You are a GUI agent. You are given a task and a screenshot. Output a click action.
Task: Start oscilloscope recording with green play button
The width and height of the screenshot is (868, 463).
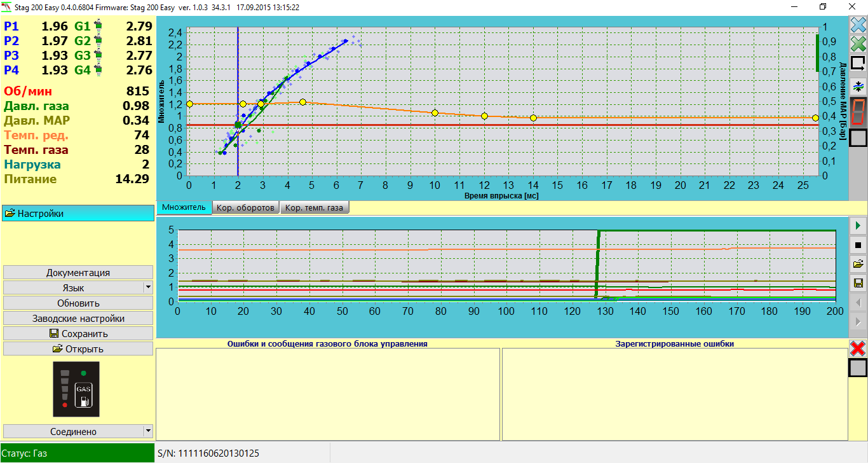[x=858, y=226]
